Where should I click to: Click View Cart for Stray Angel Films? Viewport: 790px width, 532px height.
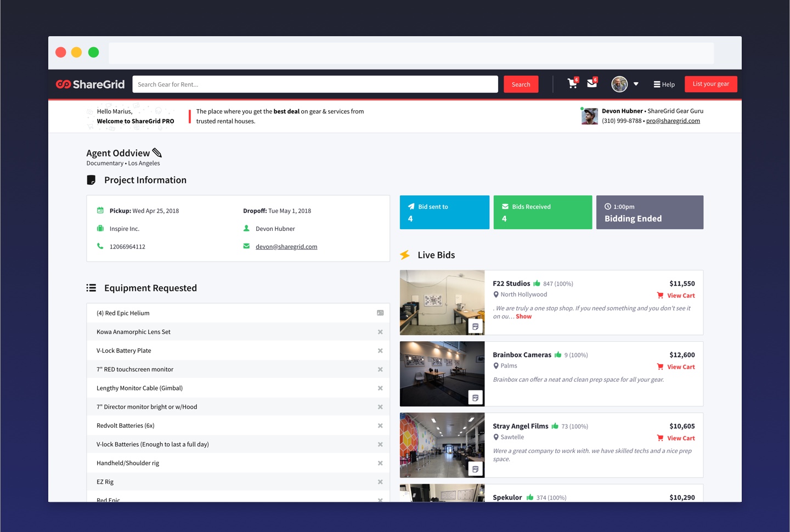pos(681,438)
